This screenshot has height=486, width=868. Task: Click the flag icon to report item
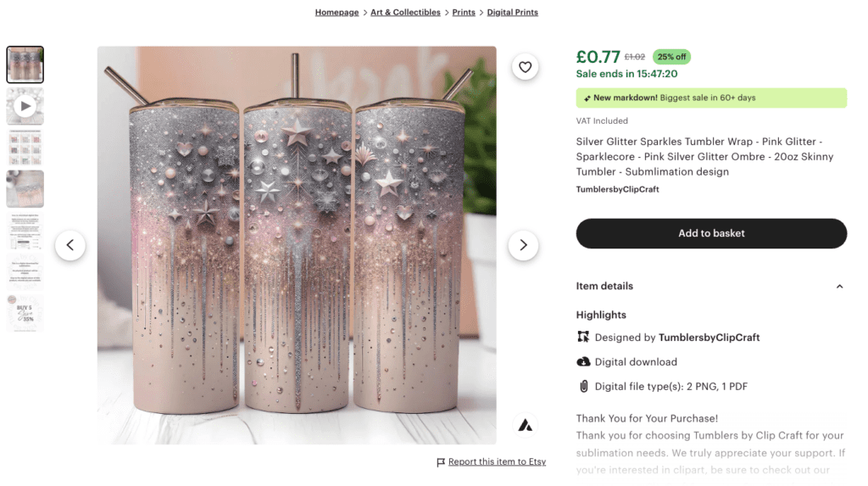tap(441, 462)
